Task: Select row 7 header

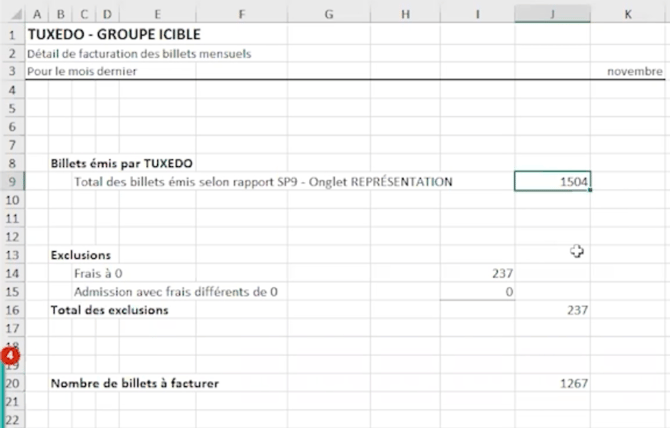Action: tap(12, 145)
